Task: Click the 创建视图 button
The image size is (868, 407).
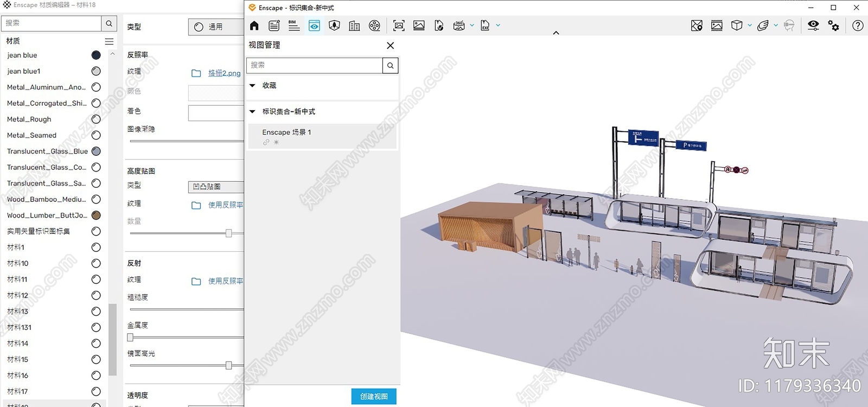Action: pos(374,397)
